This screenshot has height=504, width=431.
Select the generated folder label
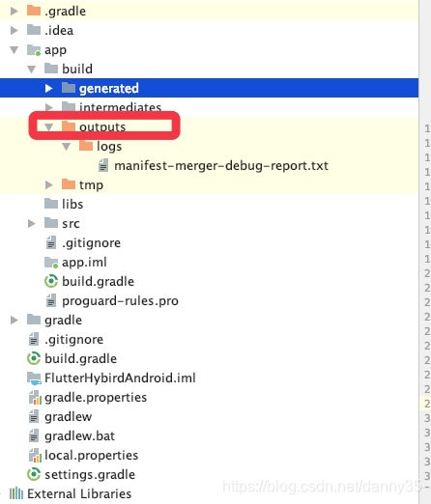coord(109,88)
